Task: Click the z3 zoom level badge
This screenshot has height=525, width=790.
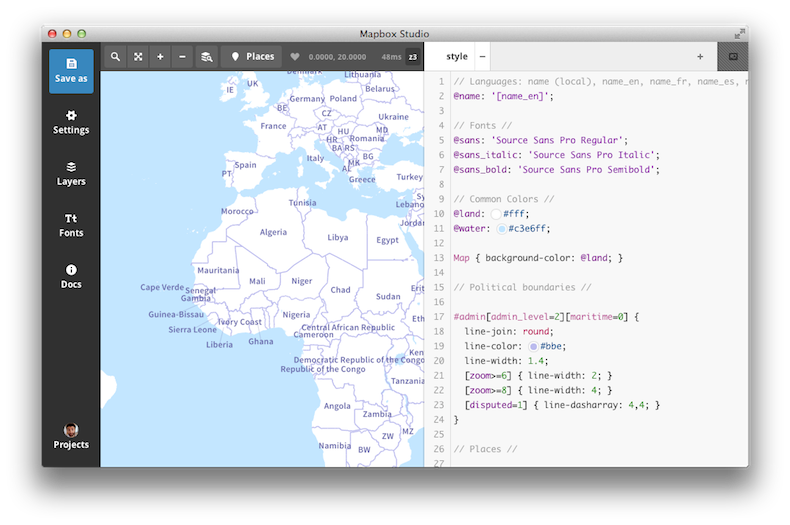Action: point(413,56)
